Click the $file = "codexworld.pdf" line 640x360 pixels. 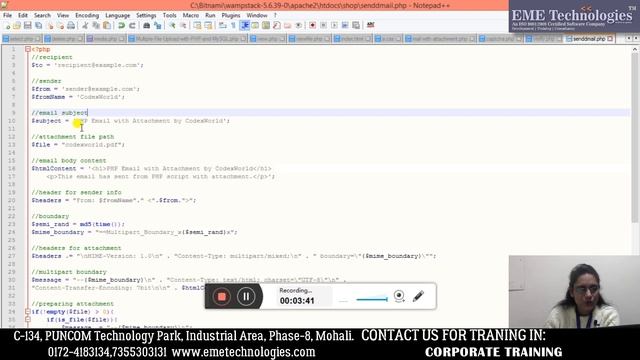pyautogui.click(x=78, y=145)
